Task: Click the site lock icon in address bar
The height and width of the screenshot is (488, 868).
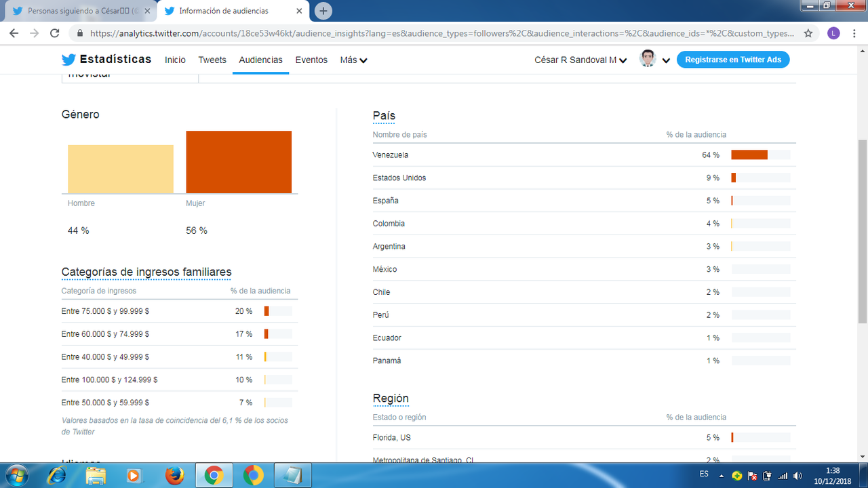Action: click(x=80, y=33)
